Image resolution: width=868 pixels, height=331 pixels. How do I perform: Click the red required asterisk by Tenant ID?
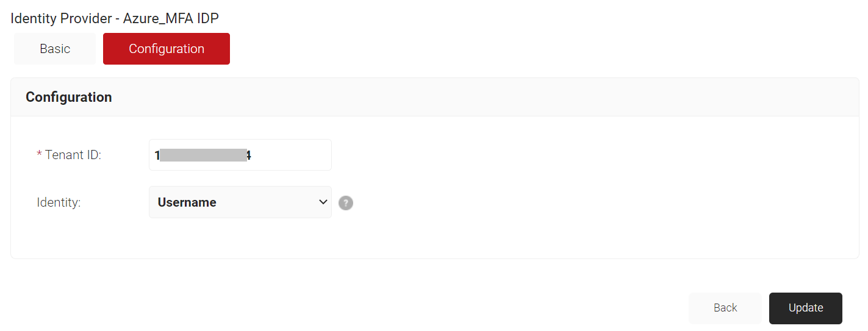pyautogui.click(x=40, y=154)
